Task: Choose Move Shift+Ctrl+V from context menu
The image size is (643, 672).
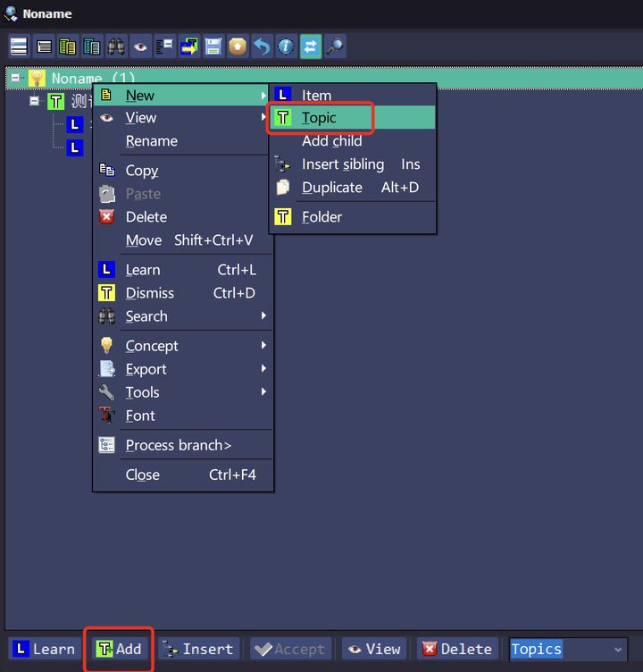Action: click(183, 240)
